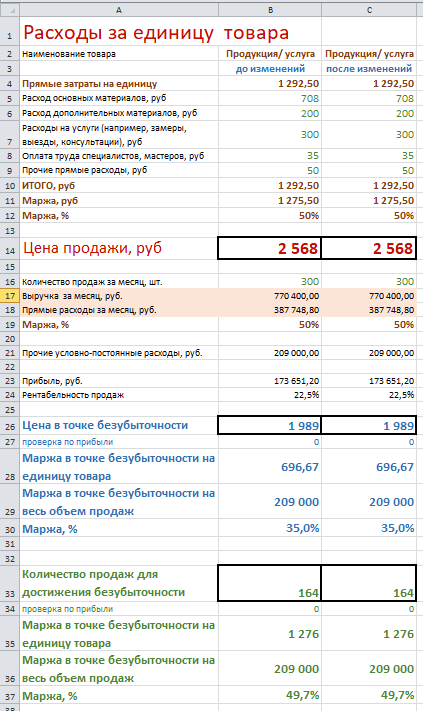423x711 pixels.
Task: Select sale price 2 568 in column B
Action: 269,248
